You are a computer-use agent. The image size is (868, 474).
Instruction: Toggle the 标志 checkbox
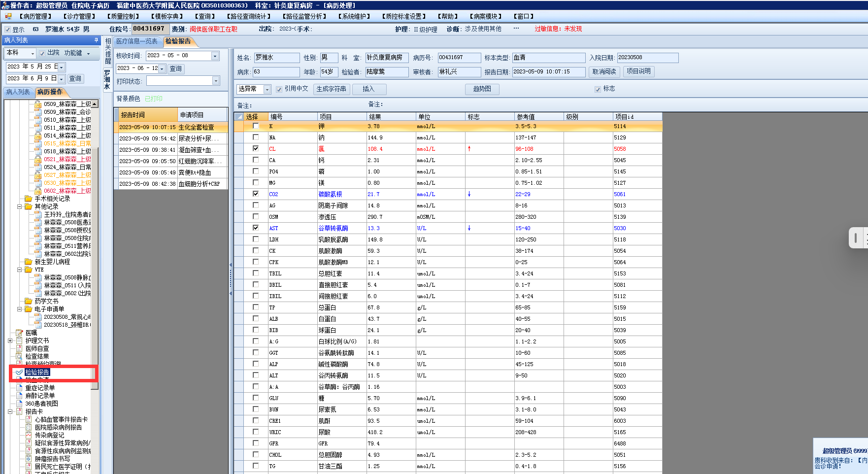point(598,89)
